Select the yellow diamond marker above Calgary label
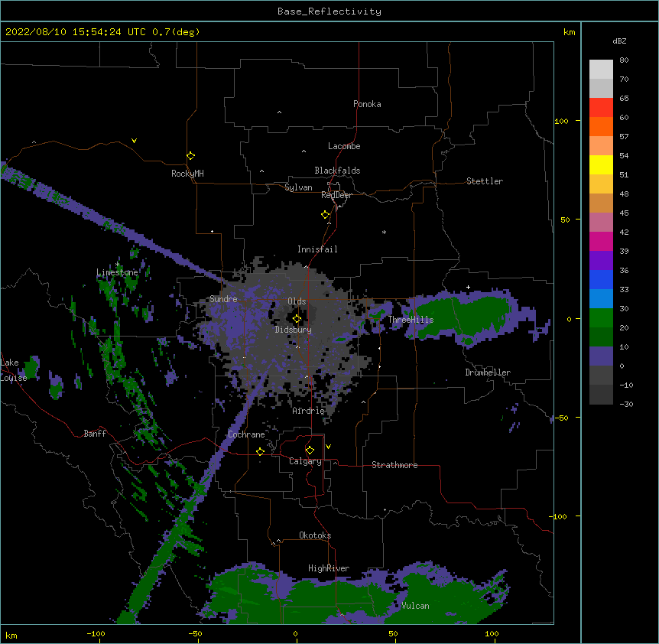Screen dimensions: 659x644 (x=310, y=450)
